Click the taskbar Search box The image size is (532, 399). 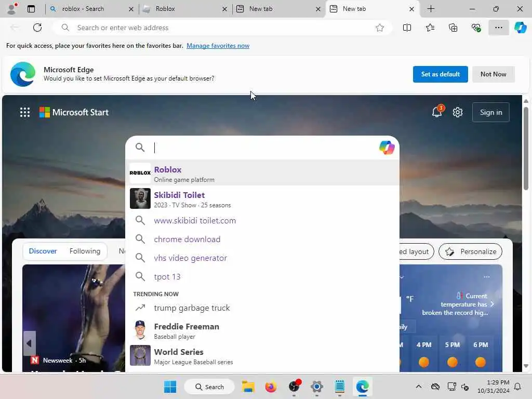point(209,387)
